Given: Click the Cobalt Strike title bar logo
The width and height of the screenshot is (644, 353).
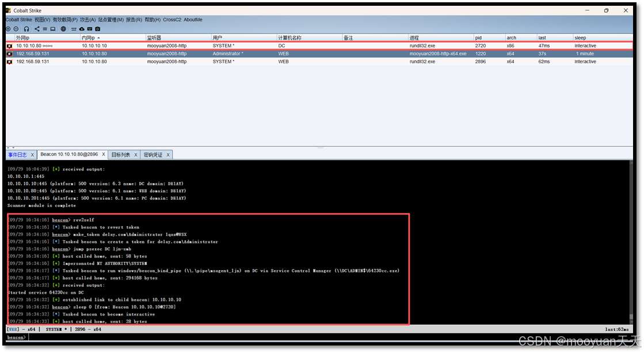Looking at the screenshot, I should 8,10.
